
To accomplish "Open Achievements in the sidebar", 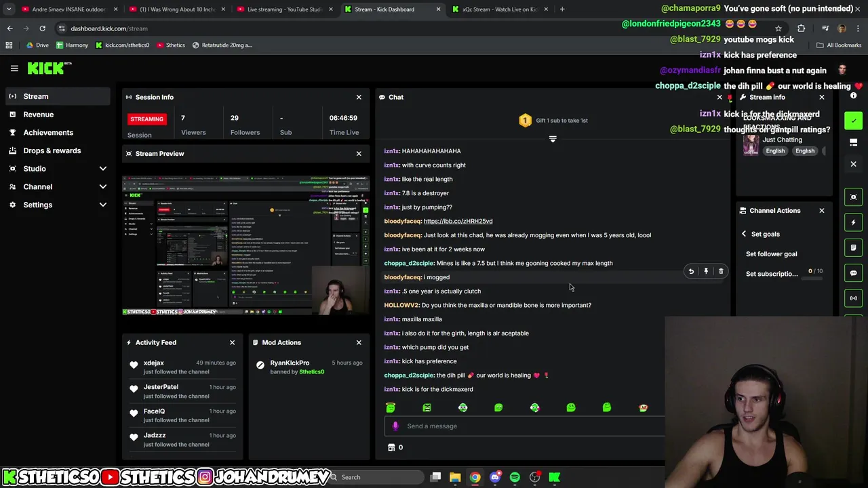I will pos(58,133).
